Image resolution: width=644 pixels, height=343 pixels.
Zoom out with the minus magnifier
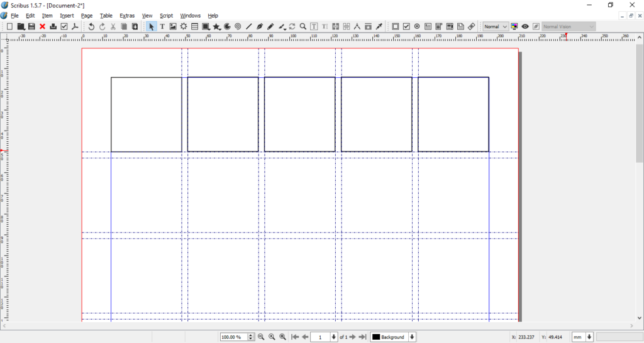(261, 337)
